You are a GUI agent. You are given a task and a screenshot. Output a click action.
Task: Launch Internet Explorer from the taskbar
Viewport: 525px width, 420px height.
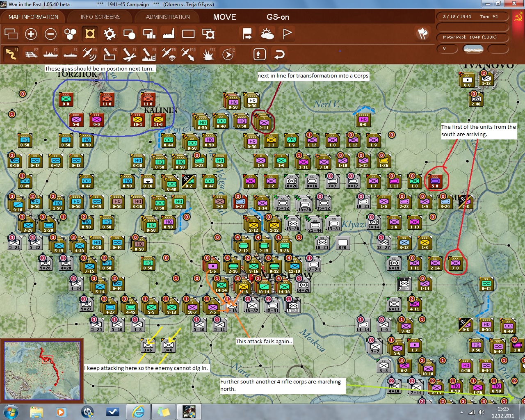click(x=138, y=412)
